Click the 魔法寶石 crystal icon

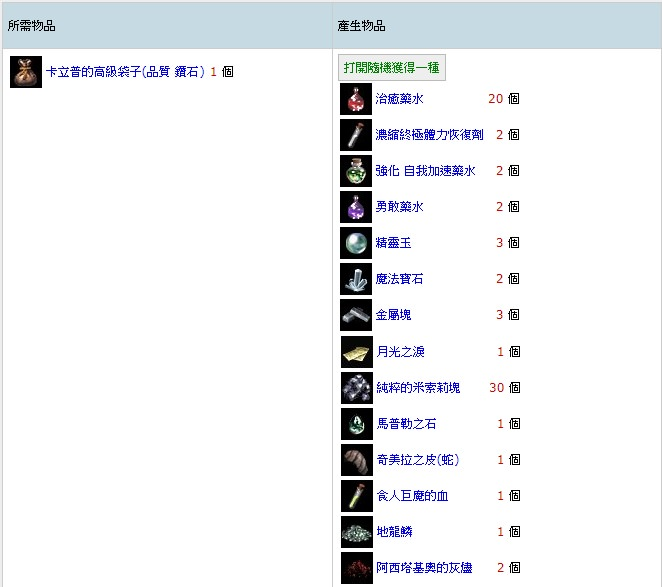(356, 279)
